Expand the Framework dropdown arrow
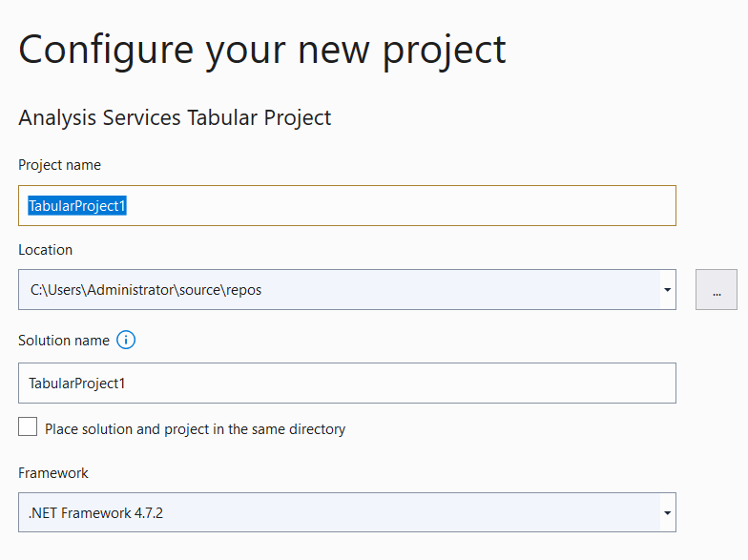 pyautogui.click(x=668, y=513)
